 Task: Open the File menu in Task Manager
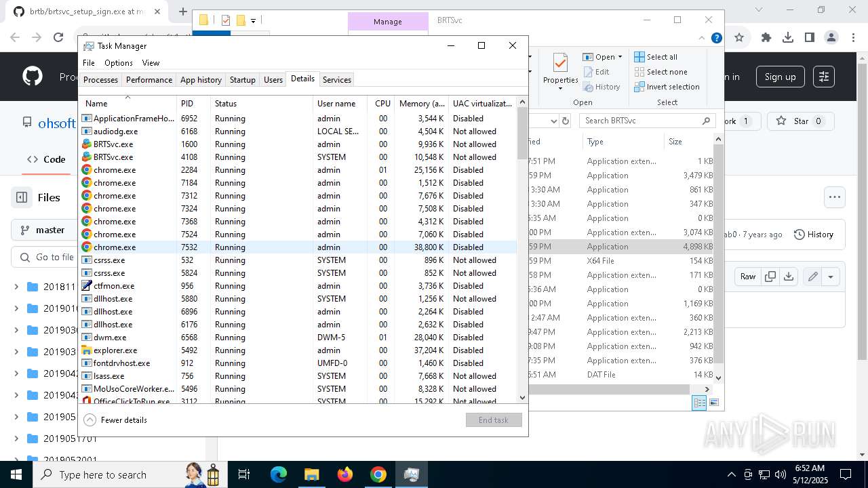pos(89,63)
